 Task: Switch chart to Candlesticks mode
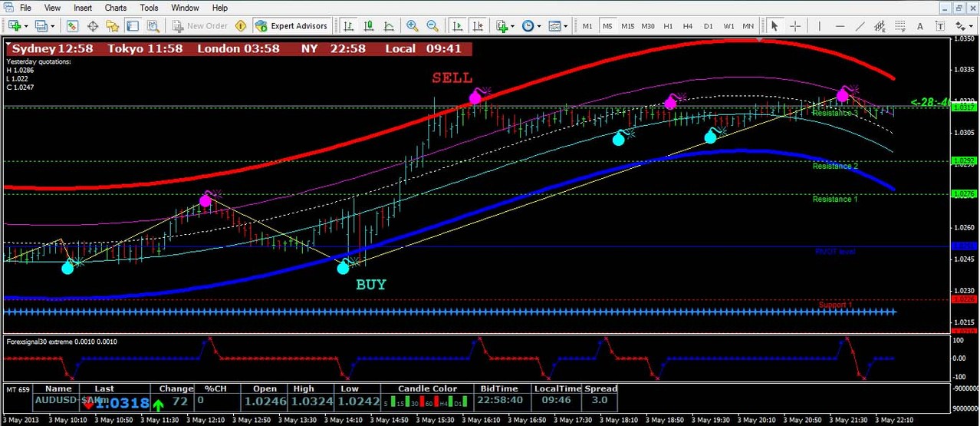(x=368, y=25)
